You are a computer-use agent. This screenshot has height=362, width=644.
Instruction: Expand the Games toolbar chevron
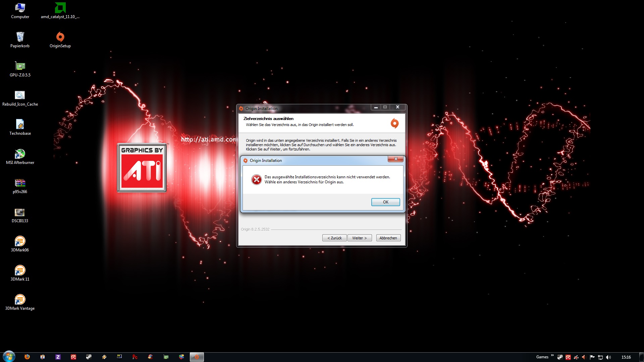[552, 355]
